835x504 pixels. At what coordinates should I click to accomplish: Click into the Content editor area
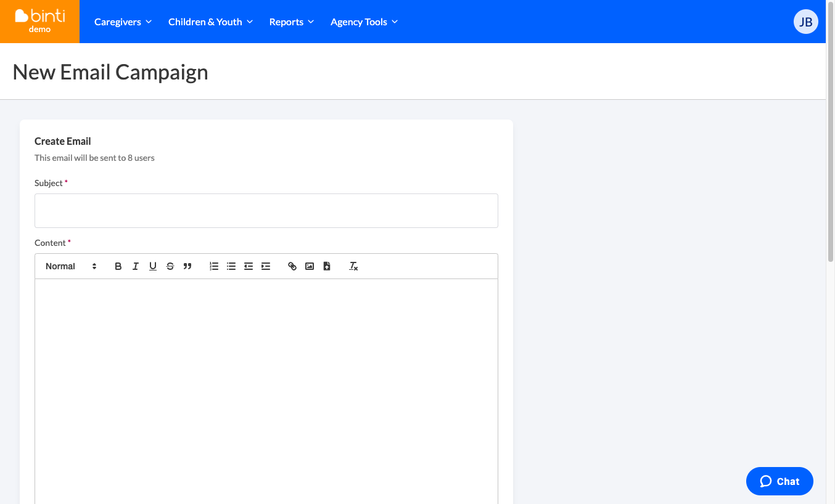pos(266,391)
